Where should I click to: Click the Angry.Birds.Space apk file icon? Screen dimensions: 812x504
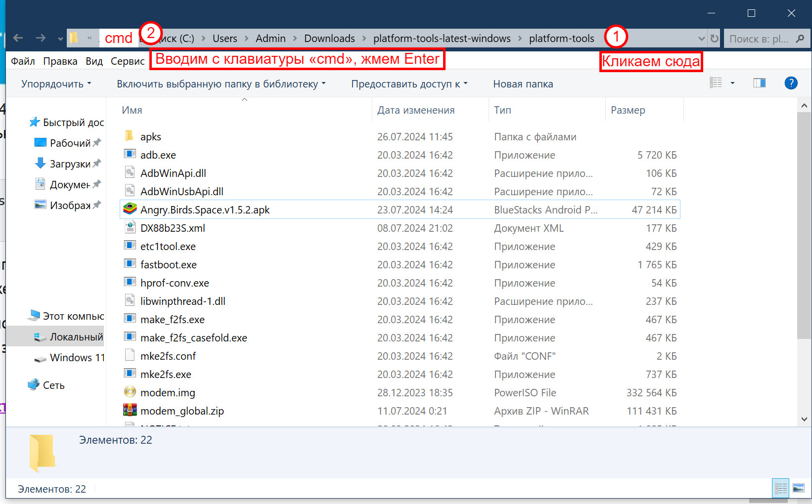[130, 210]
